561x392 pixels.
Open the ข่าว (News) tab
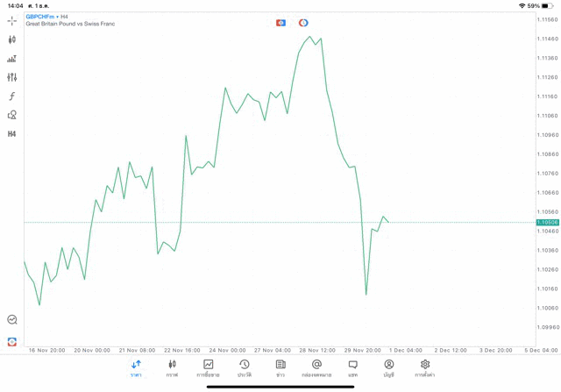[280, 368]
